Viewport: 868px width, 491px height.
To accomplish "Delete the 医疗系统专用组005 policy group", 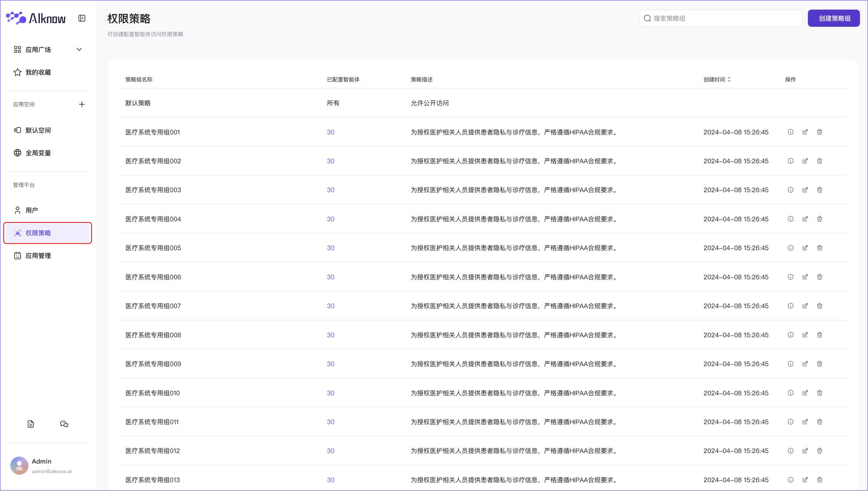I will click(x=820, y=248).
